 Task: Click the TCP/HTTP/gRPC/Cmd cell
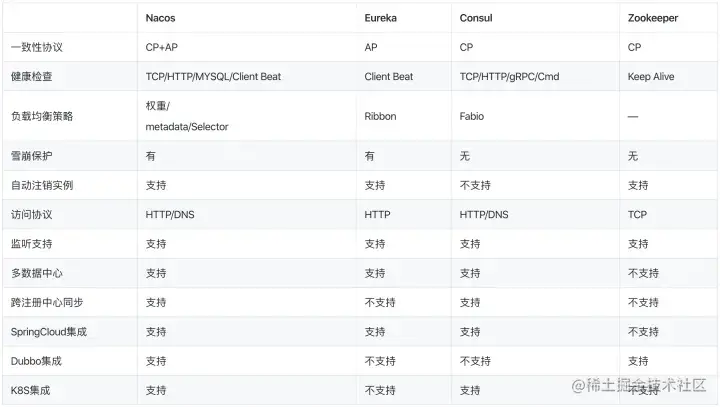pos(509,77)
